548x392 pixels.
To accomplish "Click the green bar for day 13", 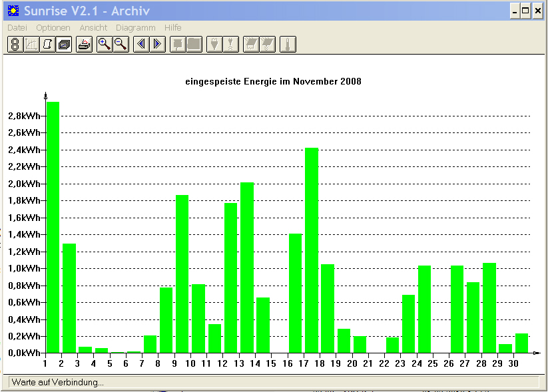I will pyautogui.click(x=247, y=268).
